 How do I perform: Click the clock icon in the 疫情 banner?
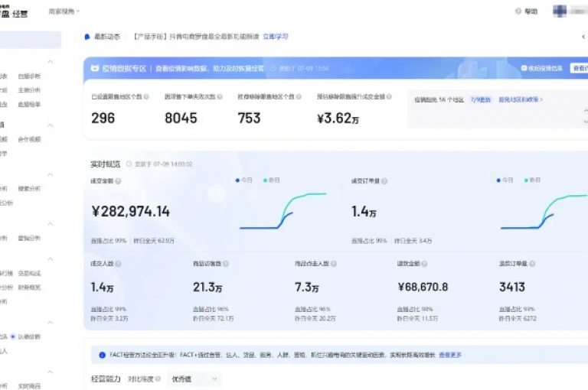pos(273,68)
